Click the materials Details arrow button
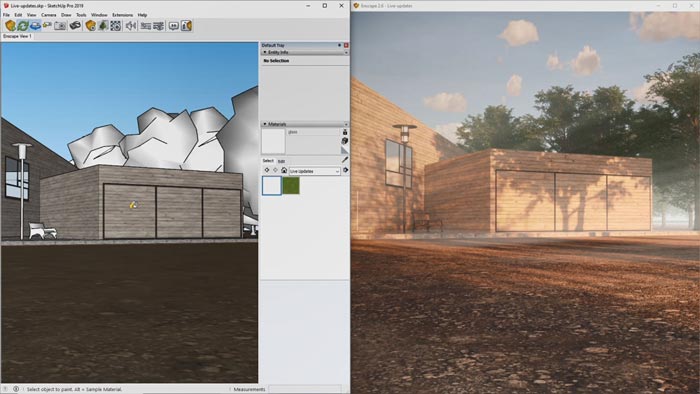700x394 pixels. point(346,170)
